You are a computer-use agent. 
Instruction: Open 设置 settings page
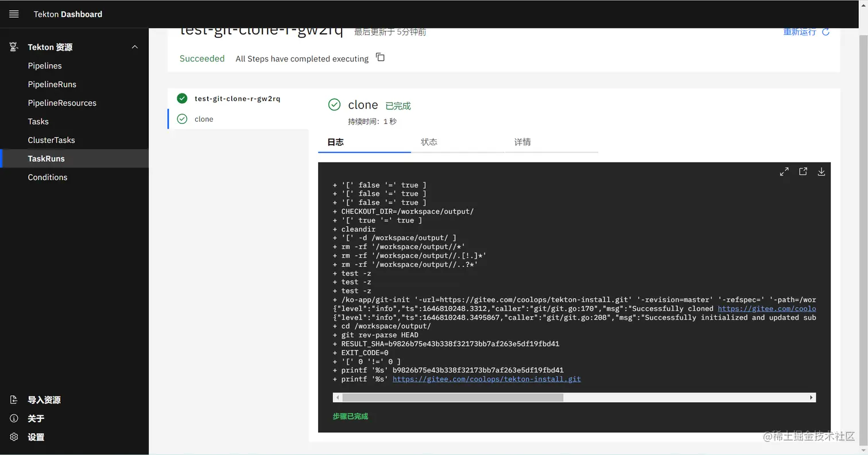click(36, 437)
